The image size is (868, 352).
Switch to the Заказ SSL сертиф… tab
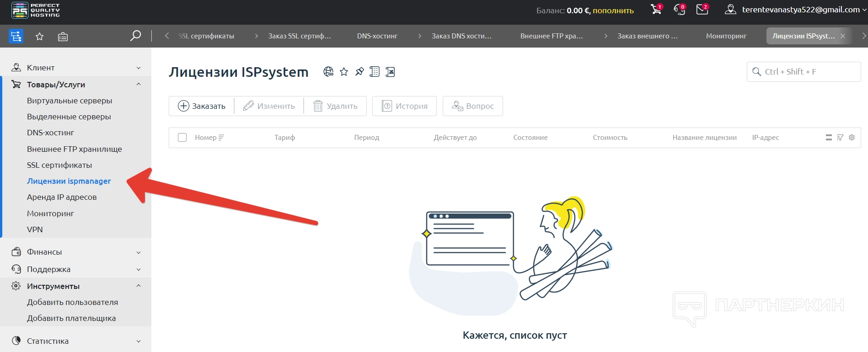pyautogui.click(x=299, y=36)
